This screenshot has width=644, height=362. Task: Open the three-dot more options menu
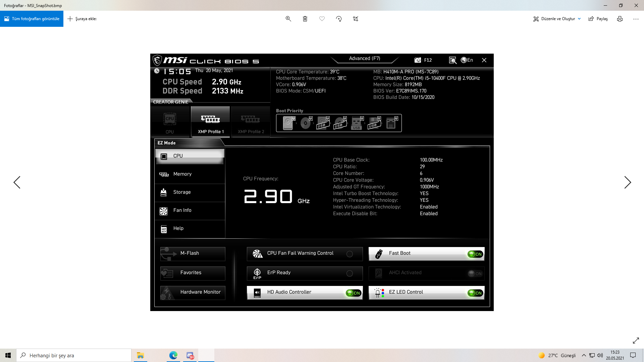636,19
